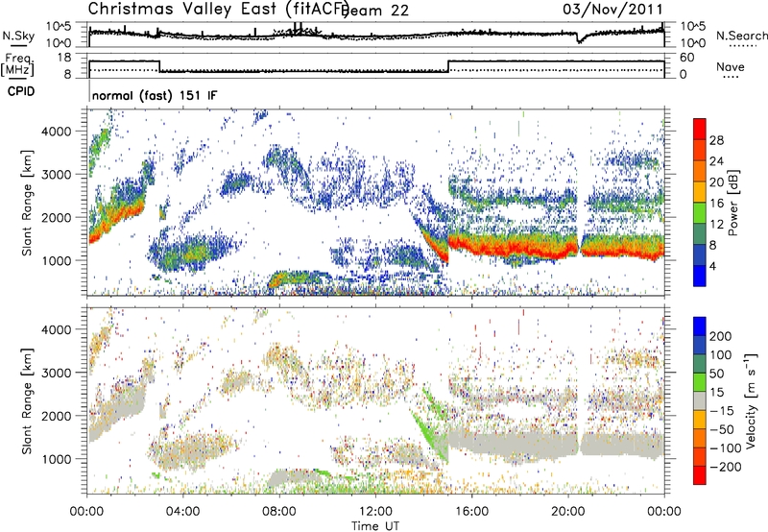Click the red top segment of Power color bar
Screen dimensions: 768x532
pos(700,129)
